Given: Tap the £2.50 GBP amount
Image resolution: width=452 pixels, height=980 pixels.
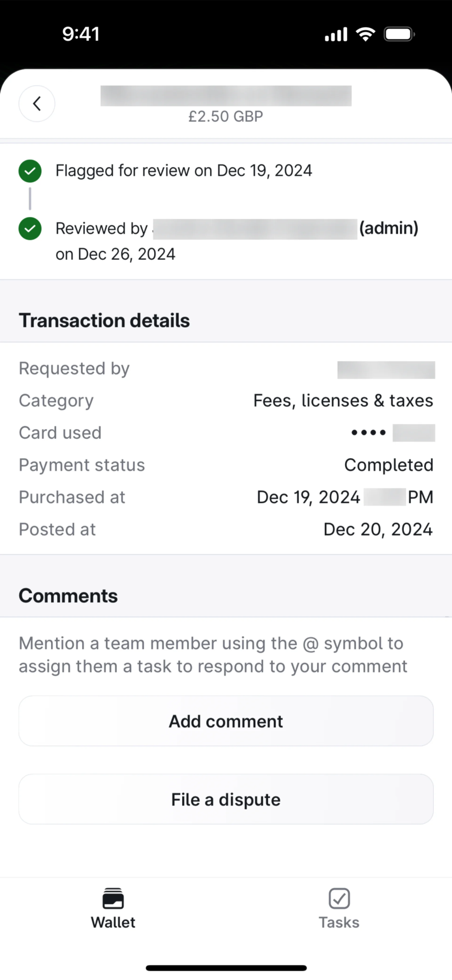Looking at the screenshot, I should (x=226, y=116).
